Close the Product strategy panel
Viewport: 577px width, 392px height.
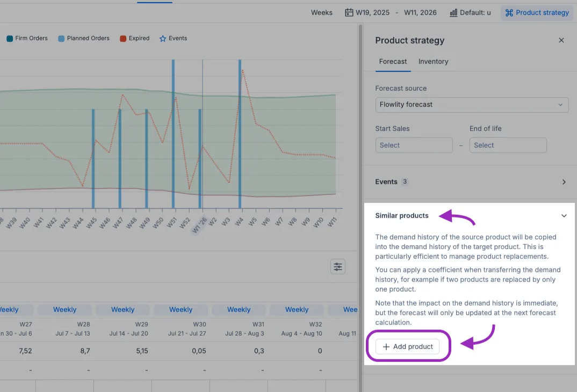[561, 40]
